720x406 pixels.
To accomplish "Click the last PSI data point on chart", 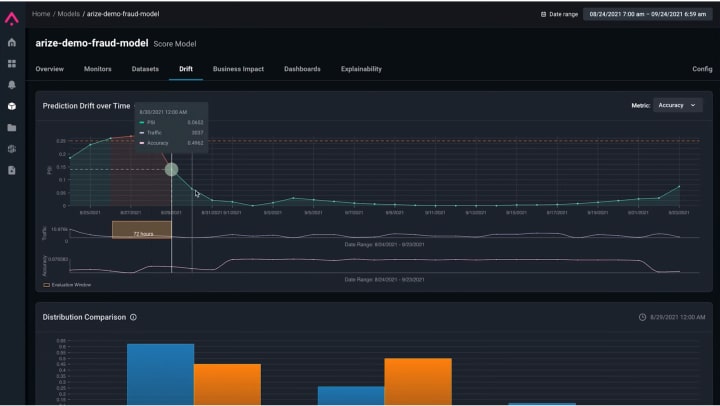I will (x=679, y=186).
